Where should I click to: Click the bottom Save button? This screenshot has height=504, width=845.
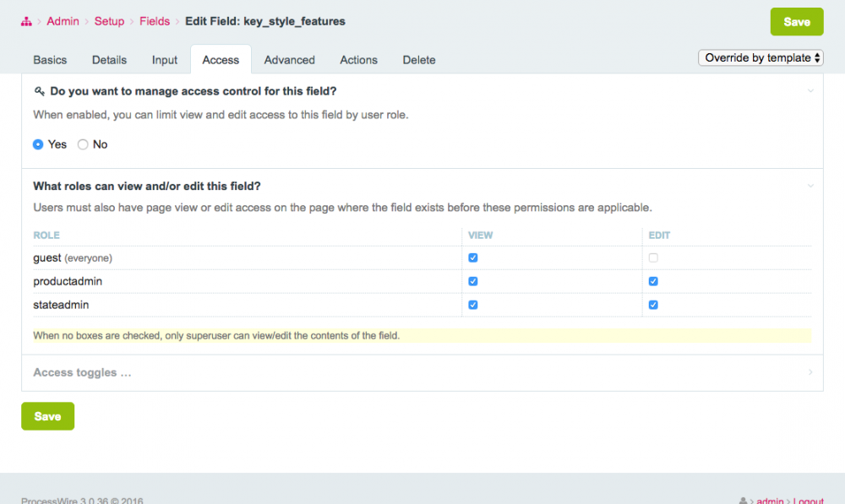tap(47, 416)
